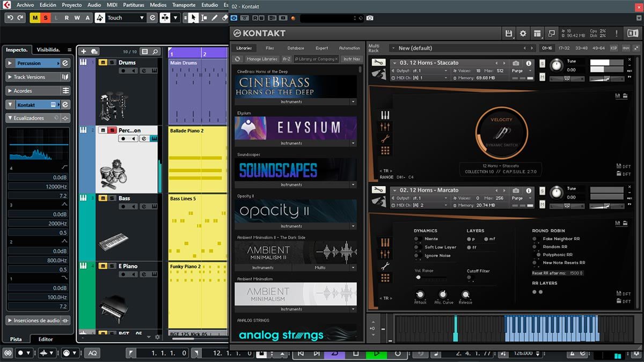This screenshot has height=362, width=644.
Task: Click info icon on Staccato instrument
Action: 529,63
